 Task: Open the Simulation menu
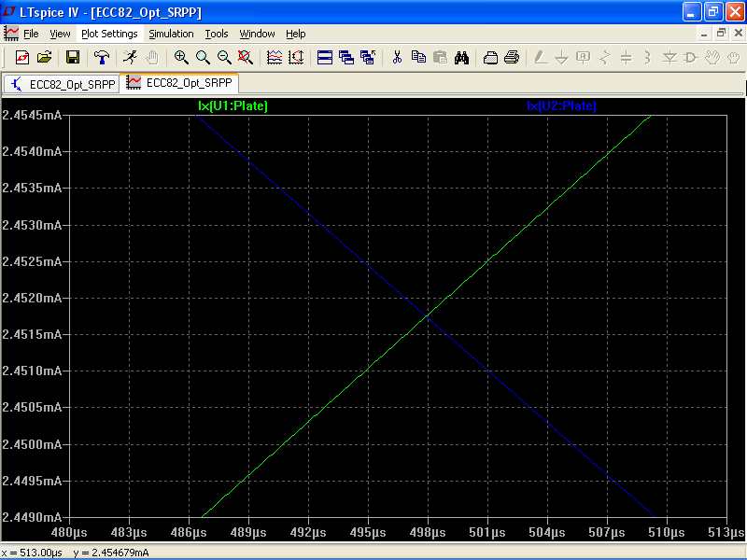171,34
